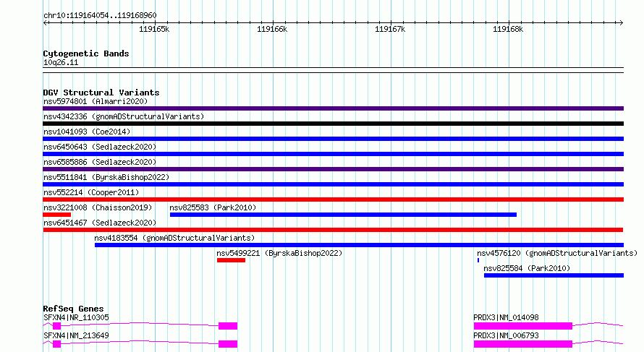644x352 pixels.
Task: Click the DGV Structural Variants track title
Action: 101,93
